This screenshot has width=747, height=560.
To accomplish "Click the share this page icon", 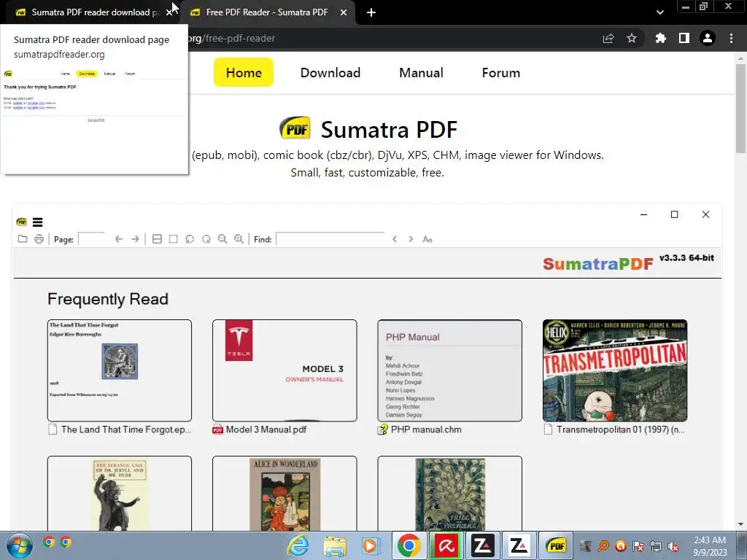I will tap(608, 39).
